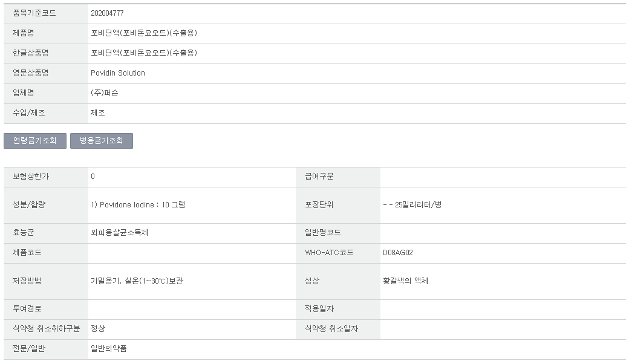This screenshot has height=364, width=626.
Task: Click the 제품명 value 포비딘액(포비돈요오드)(수출용)
Action: (144, 33)
